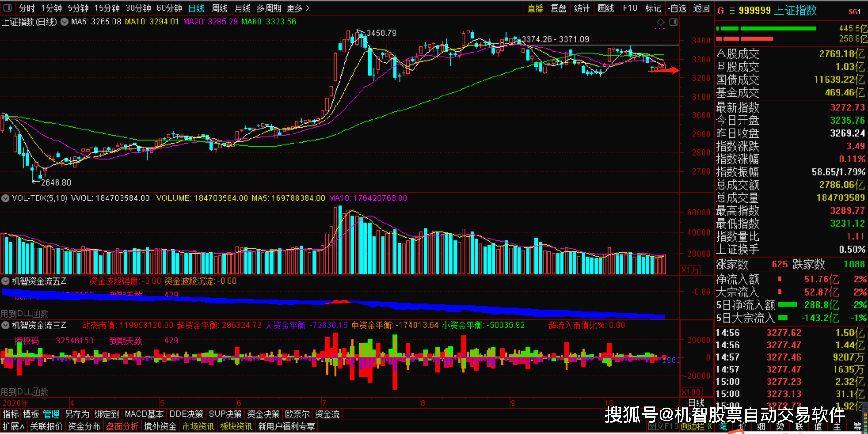
Task: Toggle the side panel icon above price axis
Action: pos(674,22)
